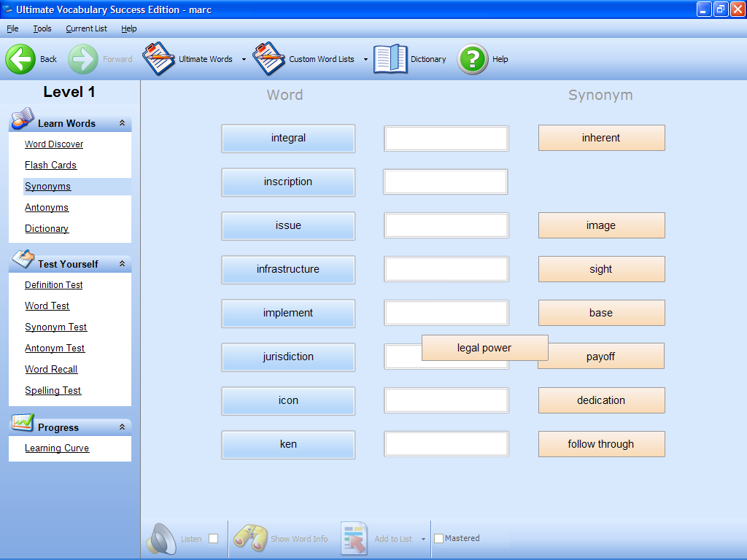The height and width of the screenshot is (560, 747).
Task: Click the Show Word Info binoculars icon
Action: [x=251, y=538]
